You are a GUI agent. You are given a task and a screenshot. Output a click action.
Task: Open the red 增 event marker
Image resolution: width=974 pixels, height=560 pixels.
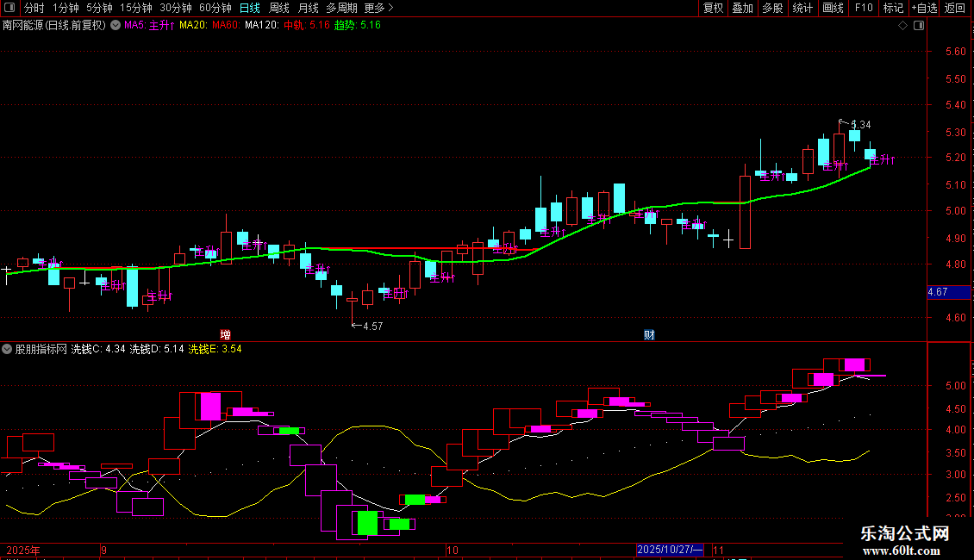226,334
